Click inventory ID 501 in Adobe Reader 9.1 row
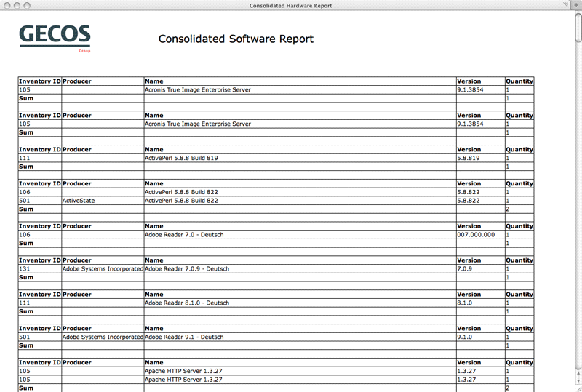 point(25,337)
